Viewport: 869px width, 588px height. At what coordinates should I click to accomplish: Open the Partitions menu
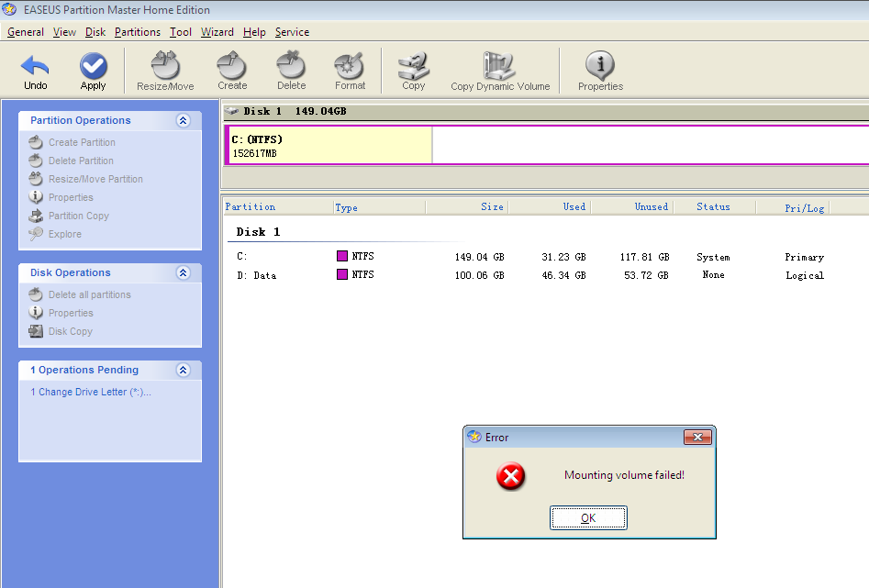(x=138, y=32)
